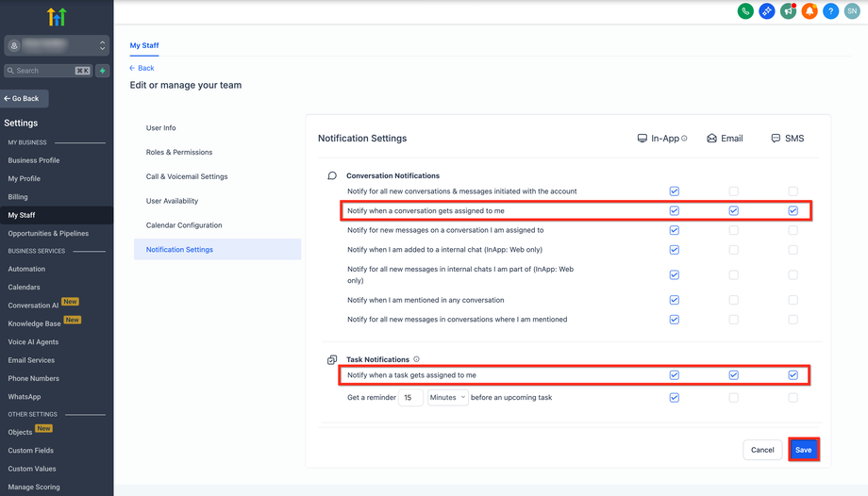Uncheck Email for conversation assigned to me
Viewport: 868px width, 496px height.
coord(733,210)
